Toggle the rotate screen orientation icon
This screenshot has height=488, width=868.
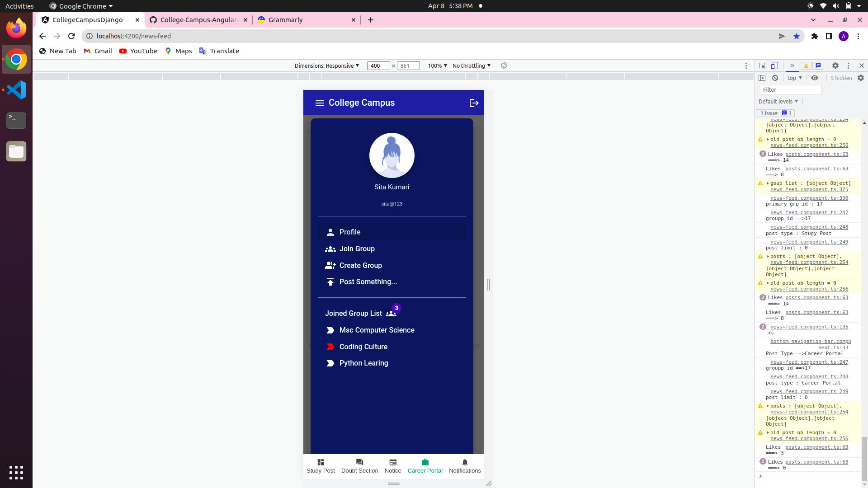504,66
